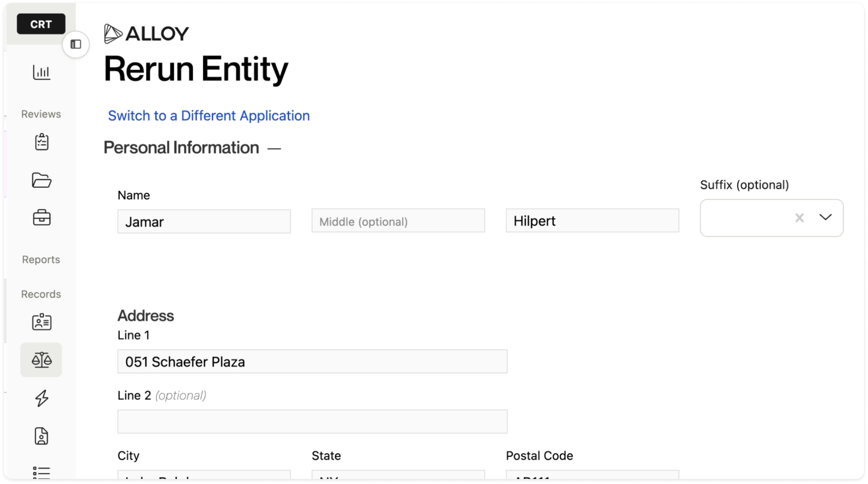868x484 pixels.
Task: Open the ID card records icon
Action: [42, 322]
